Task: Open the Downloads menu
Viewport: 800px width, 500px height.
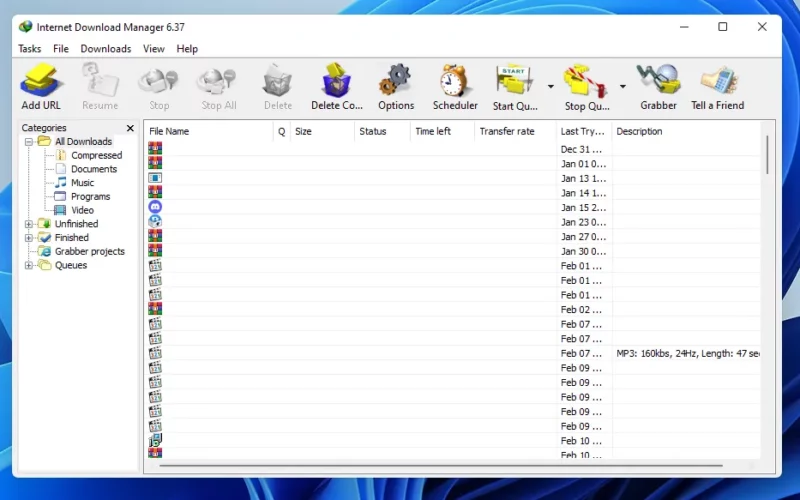Action: (x=106, y=48)
